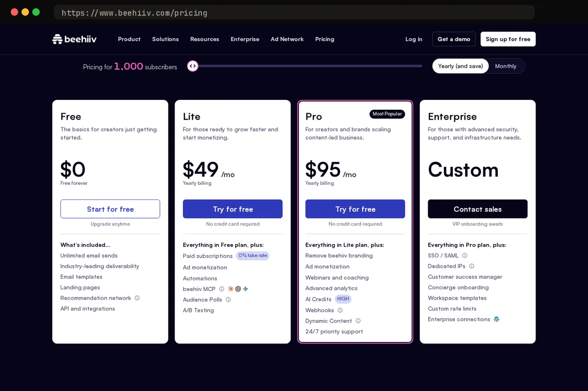
Task: Click 24/7 priority support feature
Action: point(334,331)
